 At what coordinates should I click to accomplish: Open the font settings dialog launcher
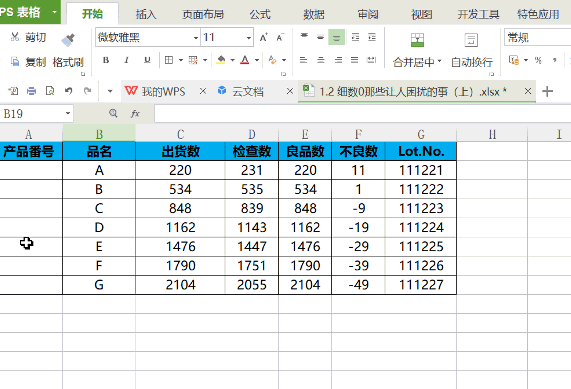click(x=283, y=74)
